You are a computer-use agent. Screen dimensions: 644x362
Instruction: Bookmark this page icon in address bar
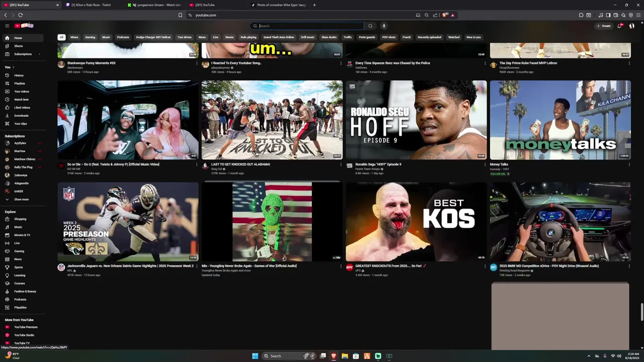pyautogui.click(x=180, y=15)
